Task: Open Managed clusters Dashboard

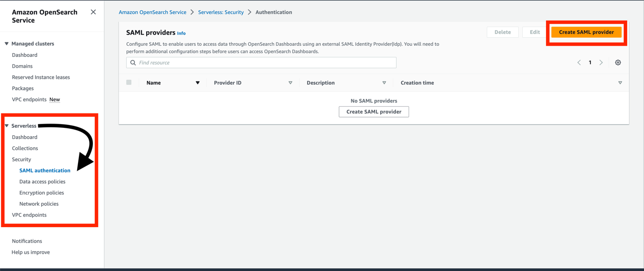Action: (25, 55)
